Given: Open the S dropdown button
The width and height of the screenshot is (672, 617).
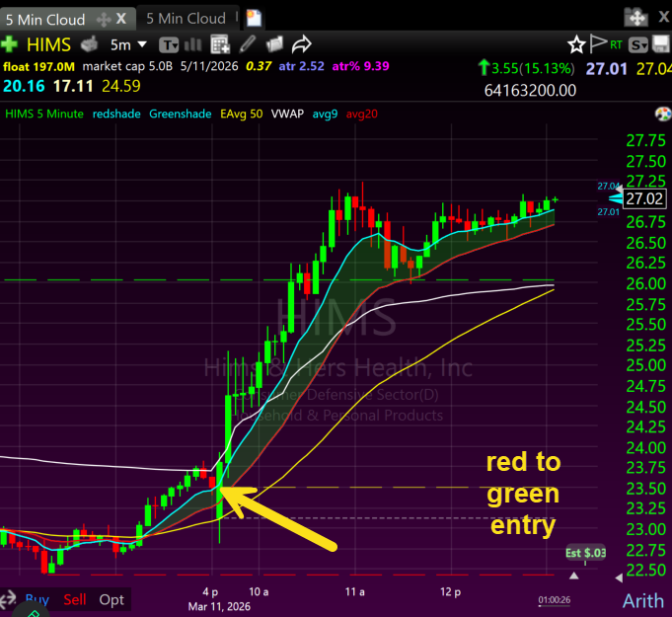Looking at the screenshot, I should (x=638, y=44).
